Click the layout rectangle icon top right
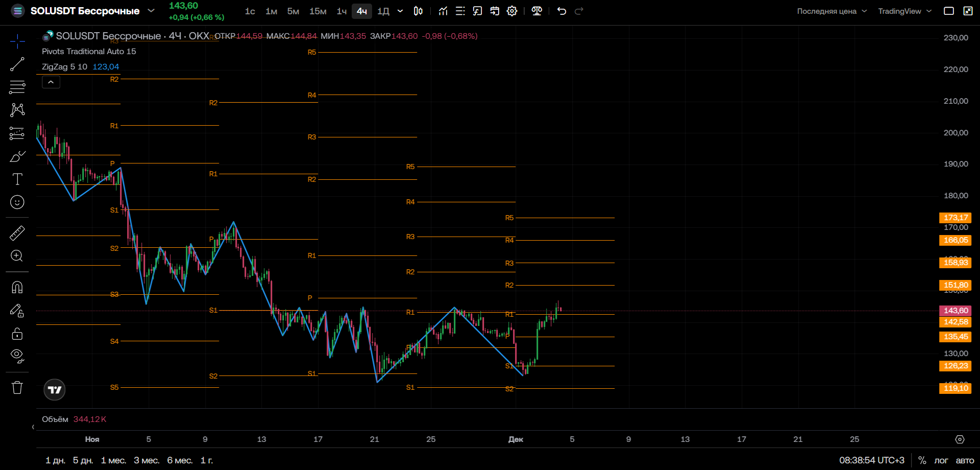 click(949, 11)
